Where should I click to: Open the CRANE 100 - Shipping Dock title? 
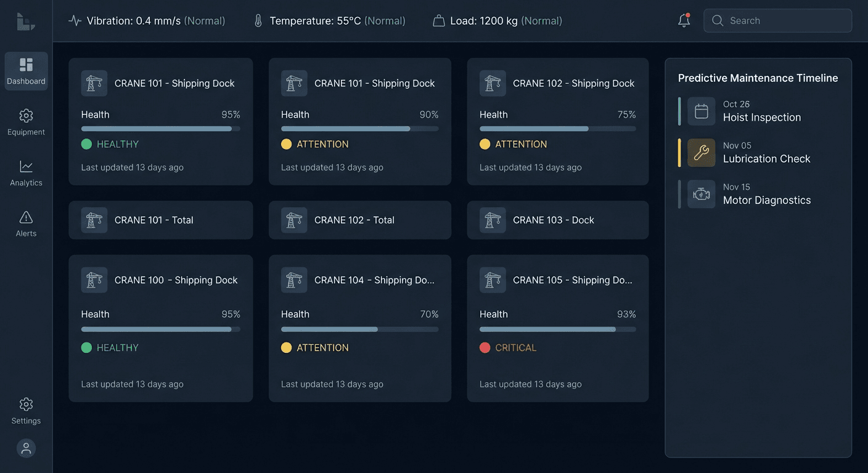(176, 280)
